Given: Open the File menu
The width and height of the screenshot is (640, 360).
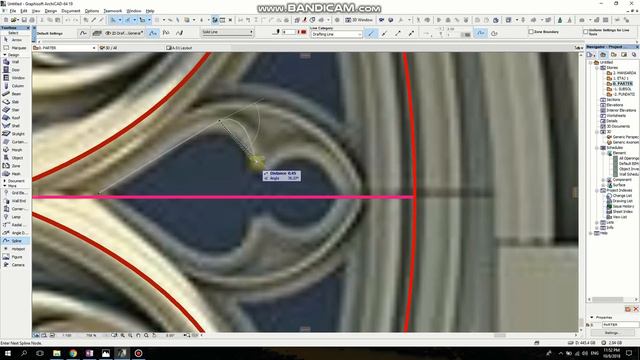Looking at the screenshot, I should tap(13, 11).
